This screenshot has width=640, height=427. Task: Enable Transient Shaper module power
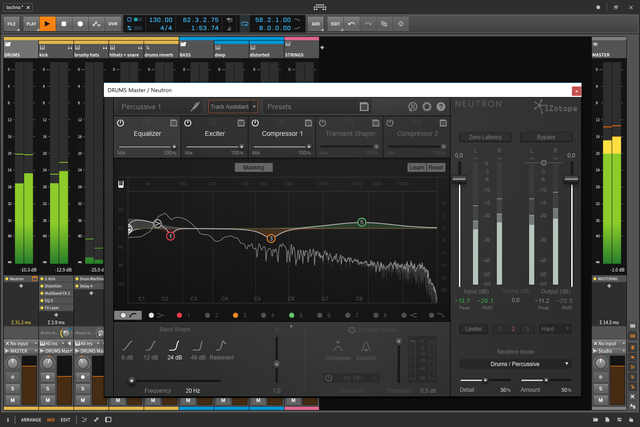tap(322, 123)
